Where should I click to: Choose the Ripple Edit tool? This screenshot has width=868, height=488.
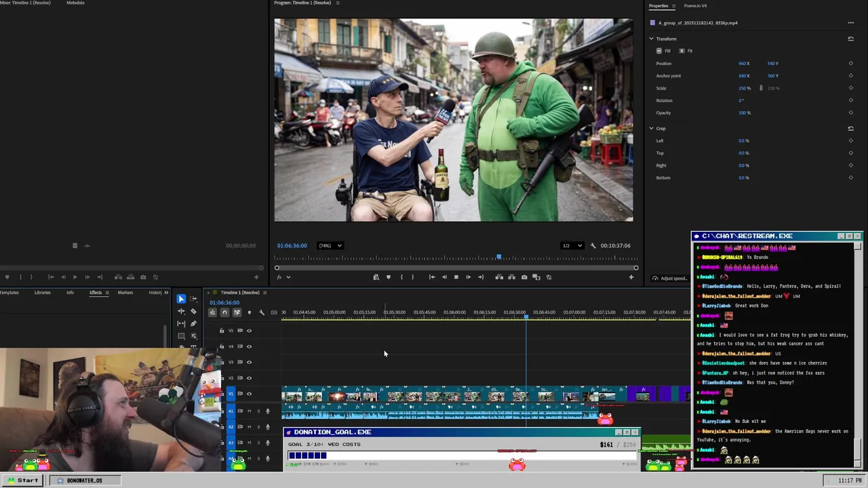181,311
